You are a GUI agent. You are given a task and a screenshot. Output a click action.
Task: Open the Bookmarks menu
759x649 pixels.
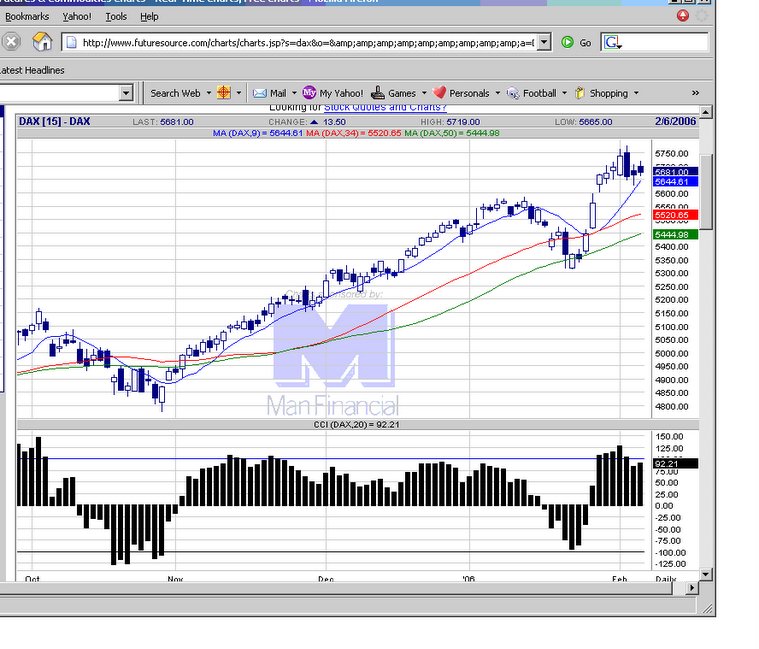tap(27, 16)
